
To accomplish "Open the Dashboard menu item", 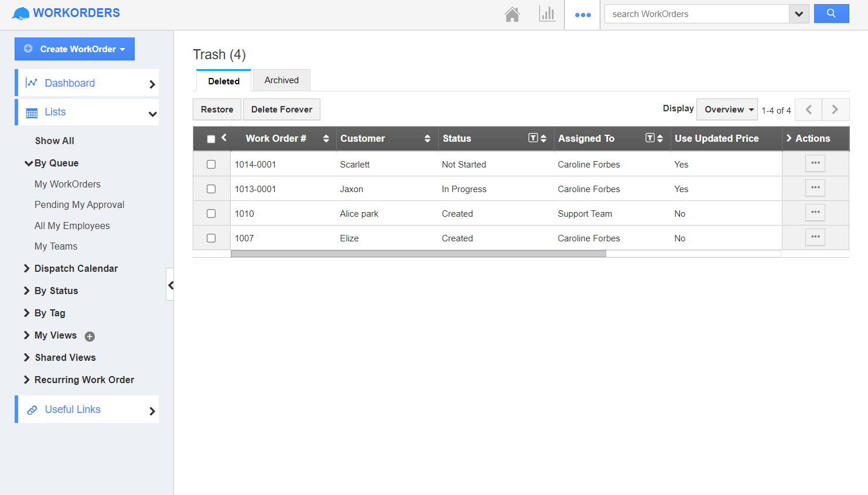I will point(70,83).
